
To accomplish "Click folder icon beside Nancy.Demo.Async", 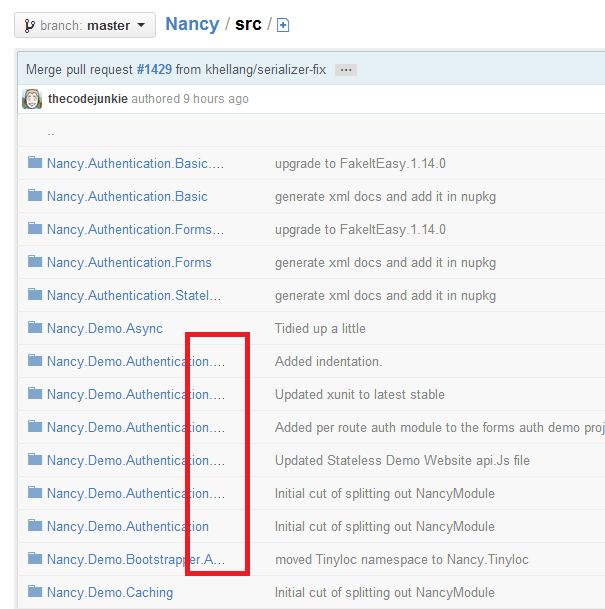I will 35,327.
